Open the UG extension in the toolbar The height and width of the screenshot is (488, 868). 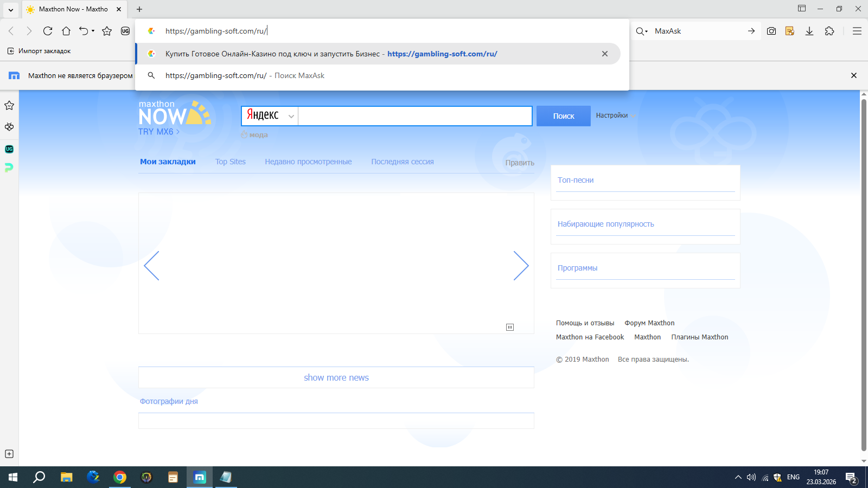click(125, 31)
